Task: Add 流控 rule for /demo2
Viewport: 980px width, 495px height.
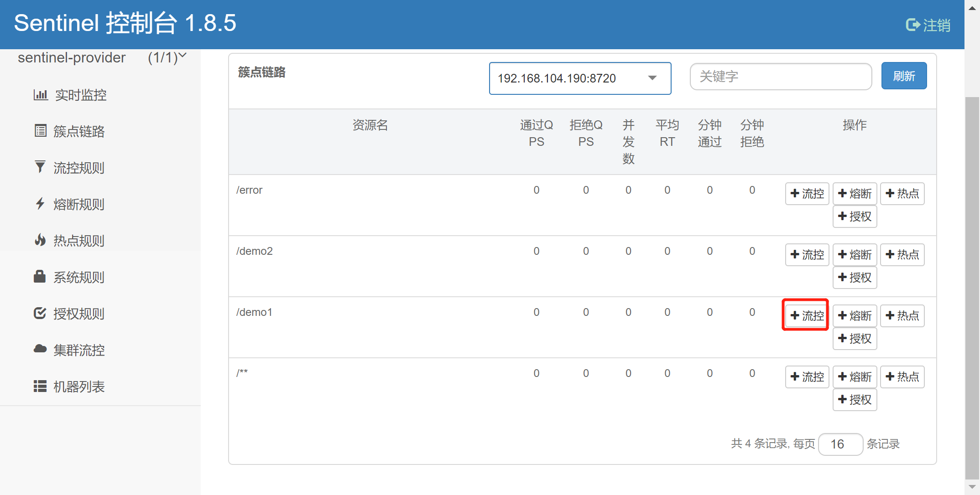Action: [807, 255]
